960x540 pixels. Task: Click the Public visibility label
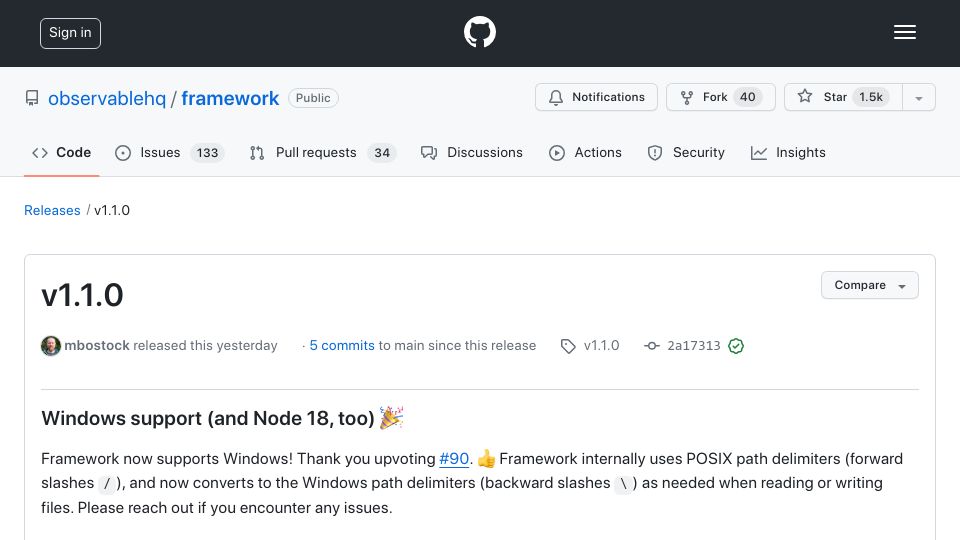pos(313,98)
